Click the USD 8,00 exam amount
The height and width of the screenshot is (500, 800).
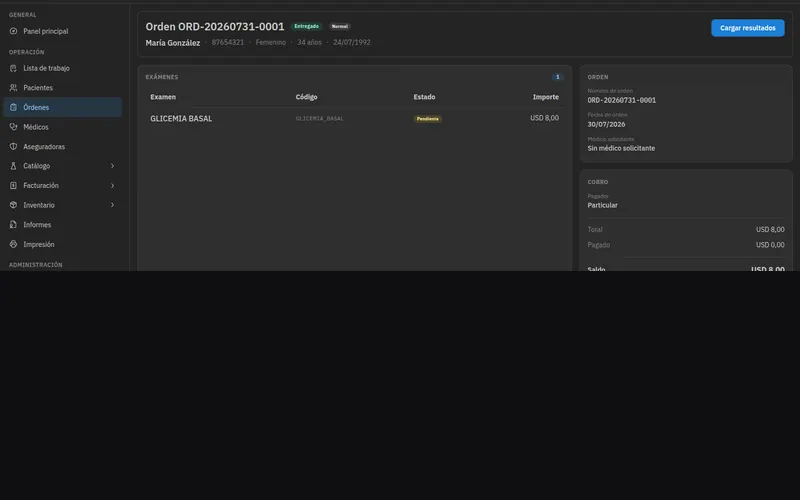tap(544, 118)
